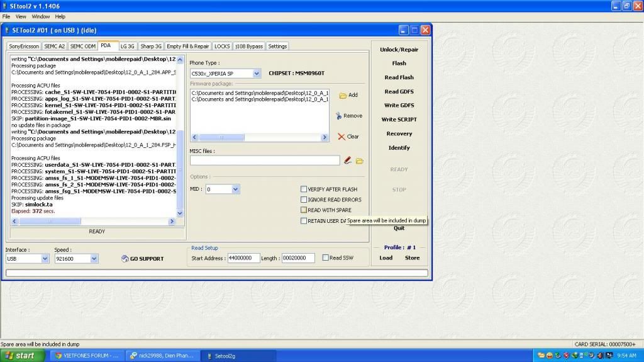Viewport: 644px width, 362px height.
Task: Click the bottom progress bar
Action: pyautogui.click(x=217, y=273)
